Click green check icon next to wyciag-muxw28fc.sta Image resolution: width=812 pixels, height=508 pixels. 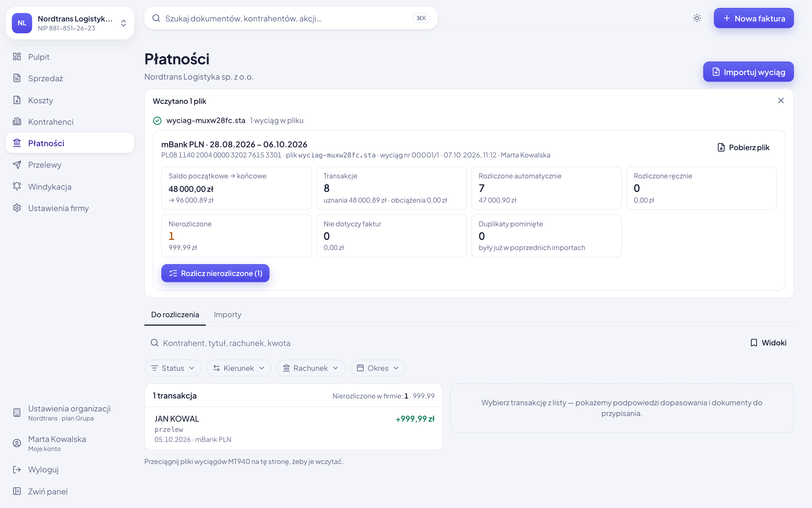click(x=157, y=121)
